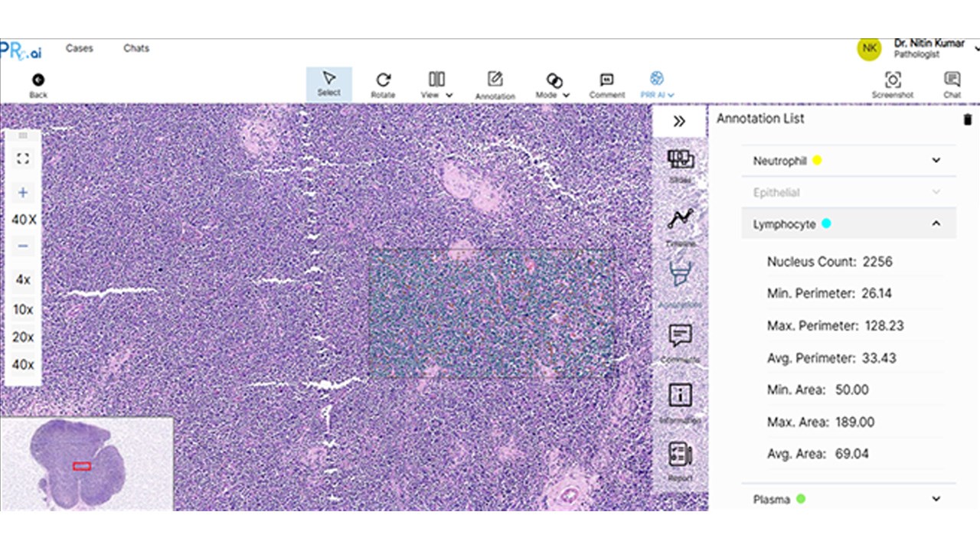
Task: Select the Rotate tool in toolbar
Action: point(383,84)
